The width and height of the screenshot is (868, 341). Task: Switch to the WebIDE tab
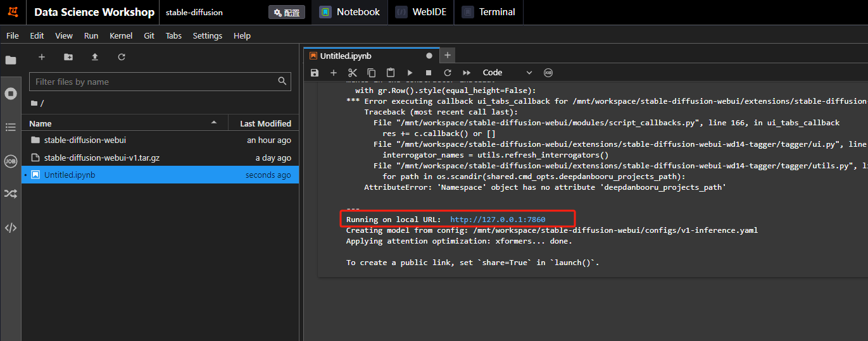421,12
